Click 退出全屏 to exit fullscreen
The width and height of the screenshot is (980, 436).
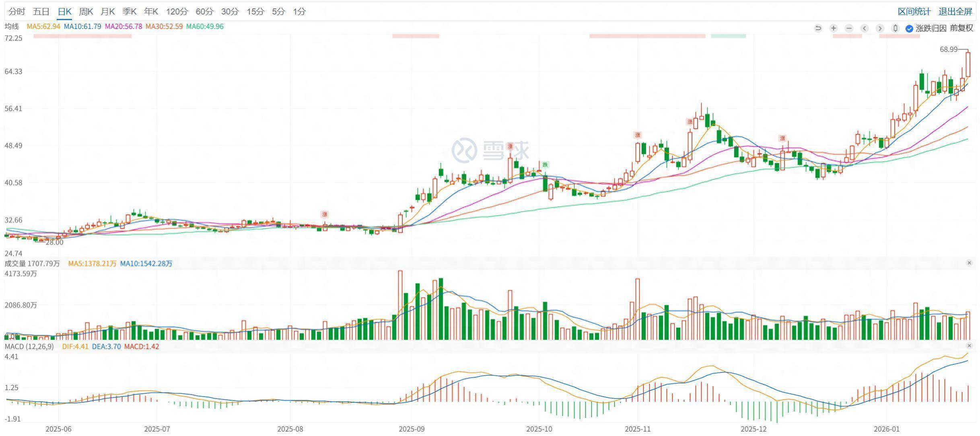coord(955,12)
